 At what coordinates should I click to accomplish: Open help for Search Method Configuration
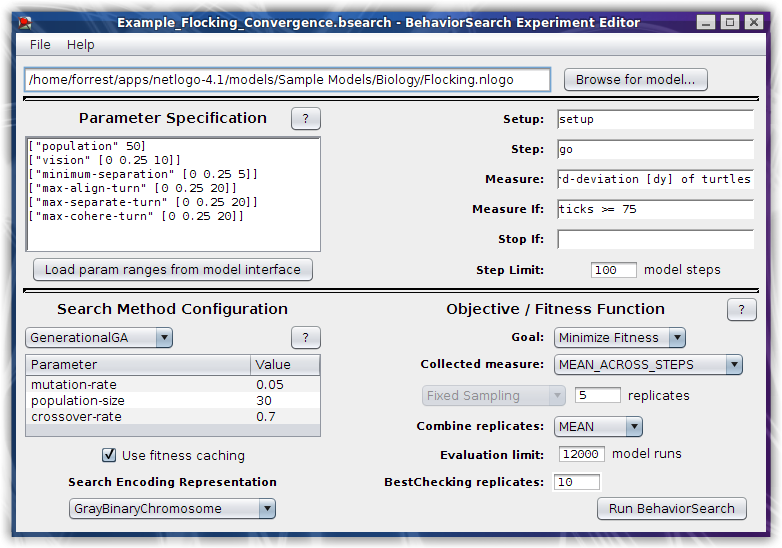tap(305, 338)
